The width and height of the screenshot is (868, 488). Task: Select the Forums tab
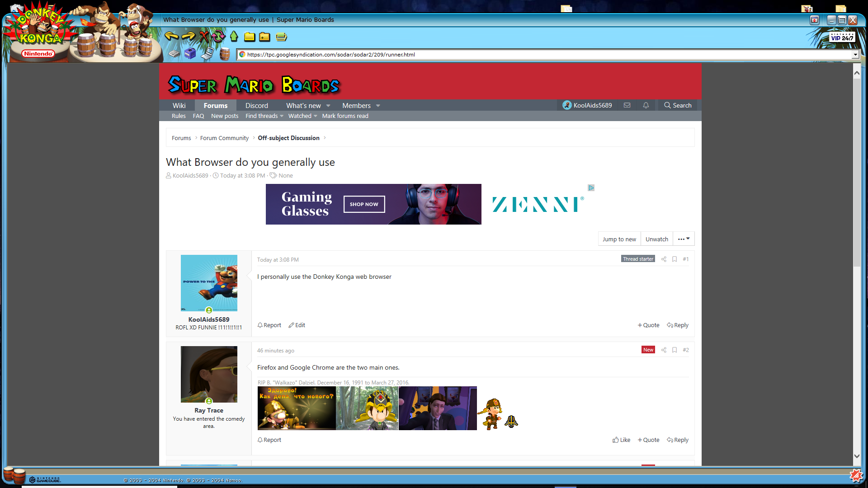[216, 105]
